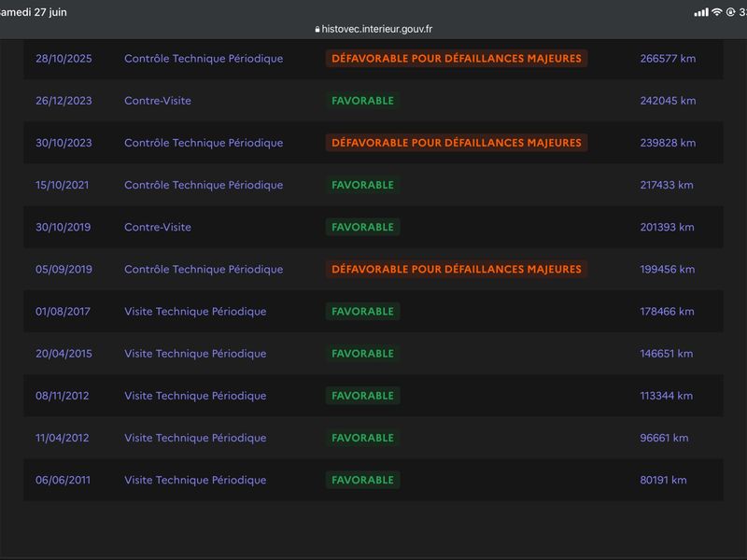This screenshot has width=747, height=560.
Task: Select the 239828 km mileage entry
Action: 668,143
